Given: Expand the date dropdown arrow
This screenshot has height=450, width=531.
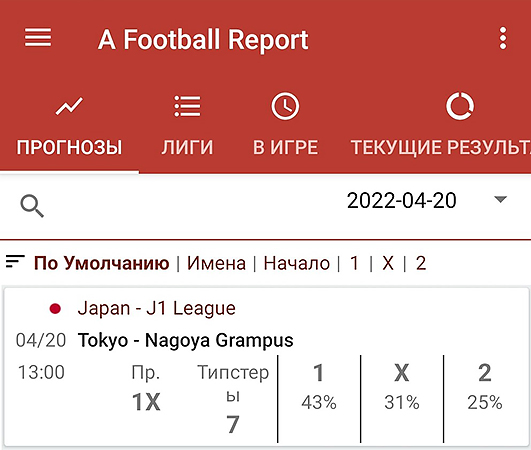Looking at the screenshot, I should coord(501,199).
